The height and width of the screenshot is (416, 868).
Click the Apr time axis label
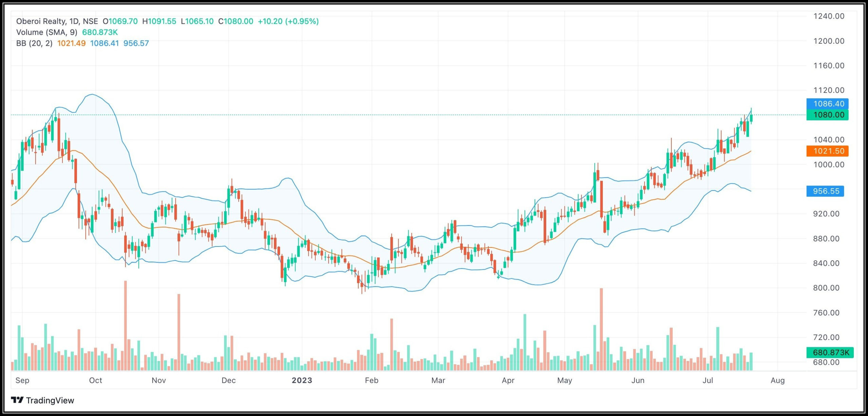pyautogui.click(x=508, y=380)
